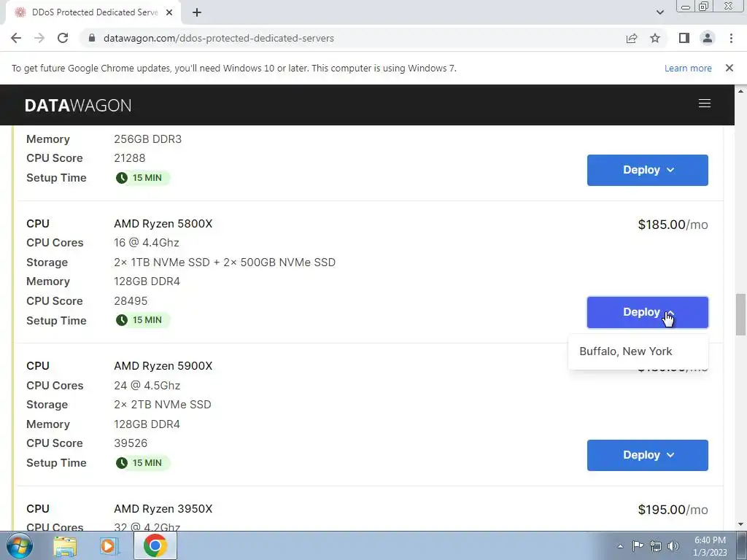Click the scrollbar up arrow
The width and height of the screenshot is (747, 560).
[740, 90]
